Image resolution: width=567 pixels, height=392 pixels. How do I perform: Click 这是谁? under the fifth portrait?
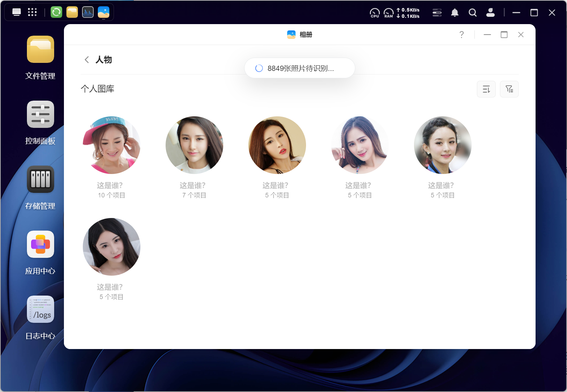click(x=441, y=186)
